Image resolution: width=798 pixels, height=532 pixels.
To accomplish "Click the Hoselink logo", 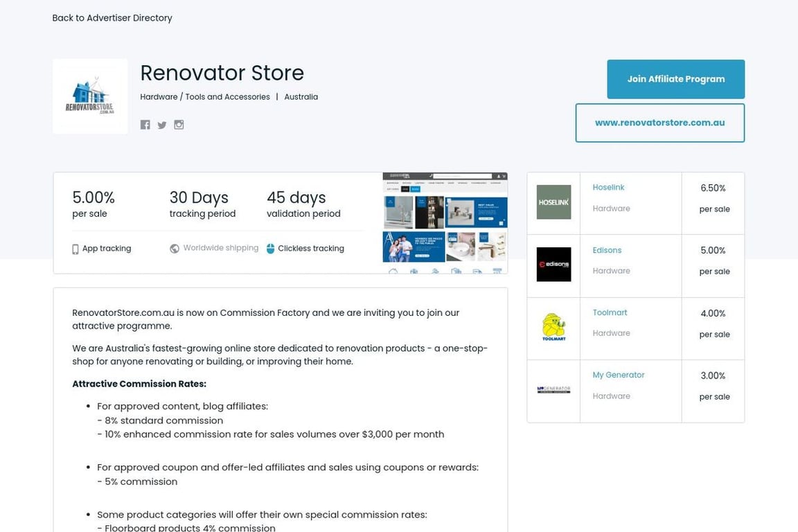I will pos(553,202).
